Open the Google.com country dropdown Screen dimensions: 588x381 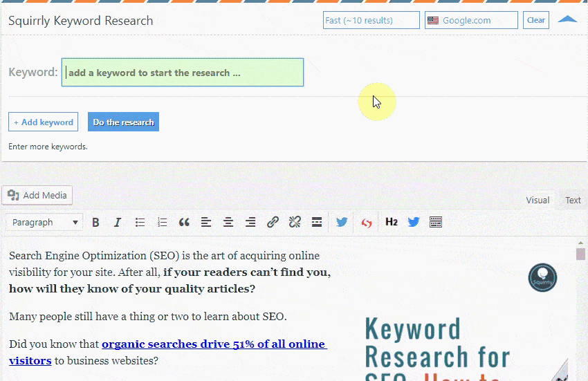pyautogui.click(x=471, y=20)
